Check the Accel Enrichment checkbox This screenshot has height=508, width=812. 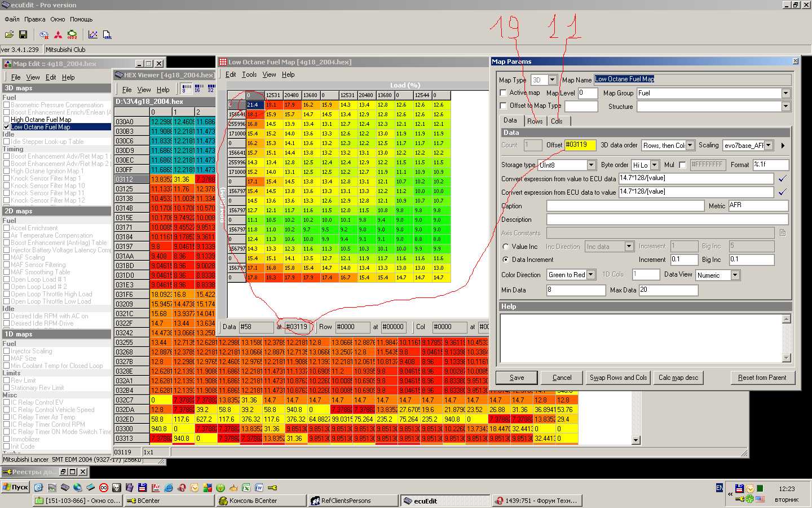(x=6, y=228)
